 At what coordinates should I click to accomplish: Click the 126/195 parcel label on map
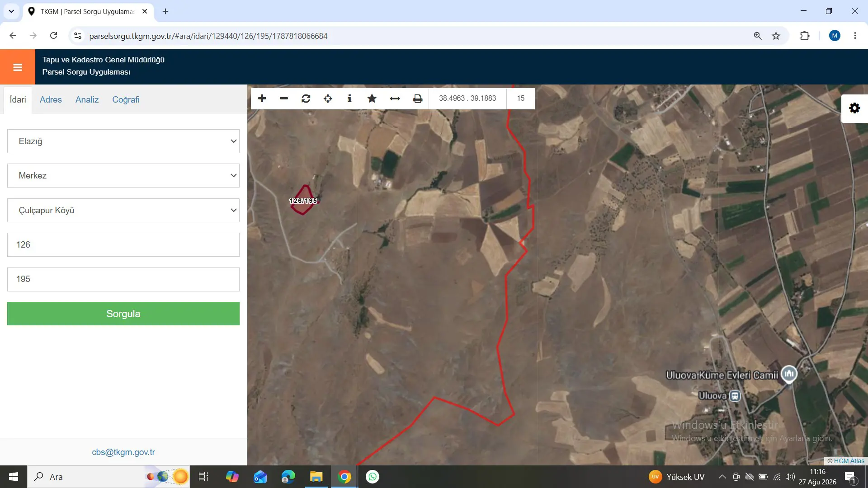[x=303, y=201]
